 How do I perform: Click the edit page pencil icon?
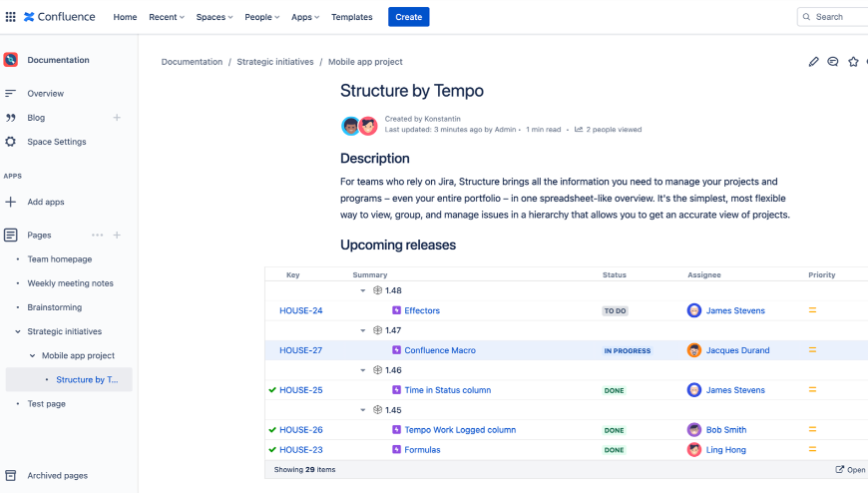pyautogui.click(x=813, y=62)
